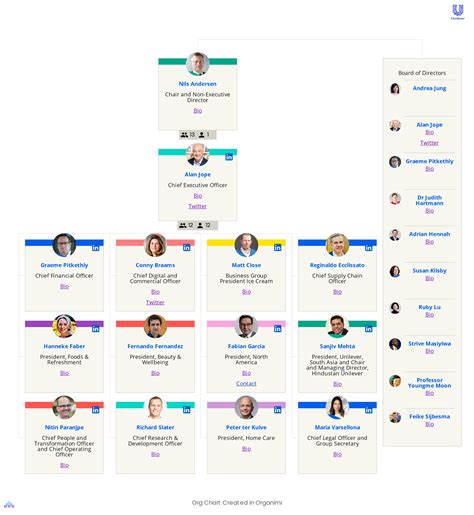Open Conny Braams' LinkedIn icon

pos(187,248)
